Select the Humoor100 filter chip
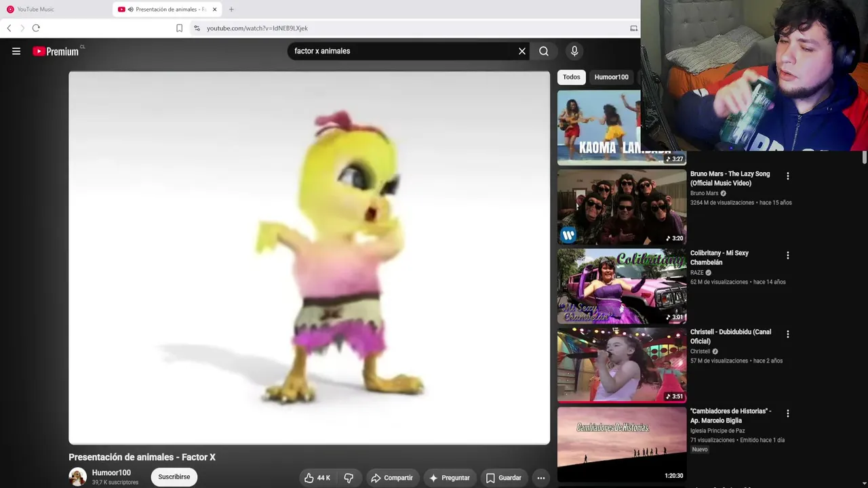The width and height of the screenshot is (868, 488). click(x=612, y=77)
